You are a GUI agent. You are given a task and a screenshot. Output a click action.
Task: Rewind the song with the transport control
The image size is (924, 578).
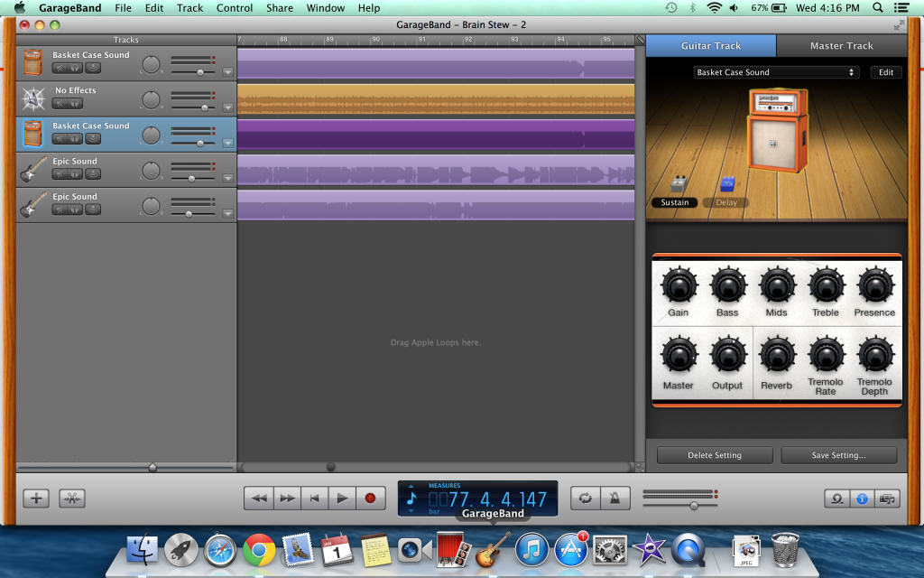(x=259, y=499)
